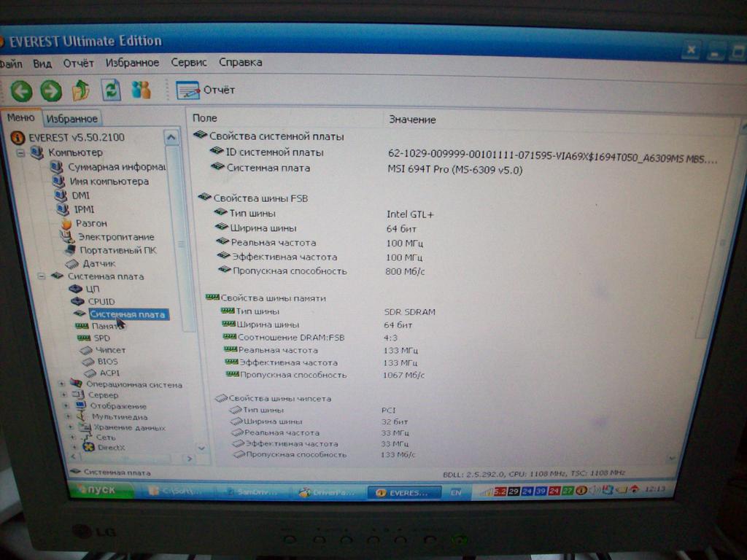Select Разгон in the navigation tree

click(x=90, y=223)
